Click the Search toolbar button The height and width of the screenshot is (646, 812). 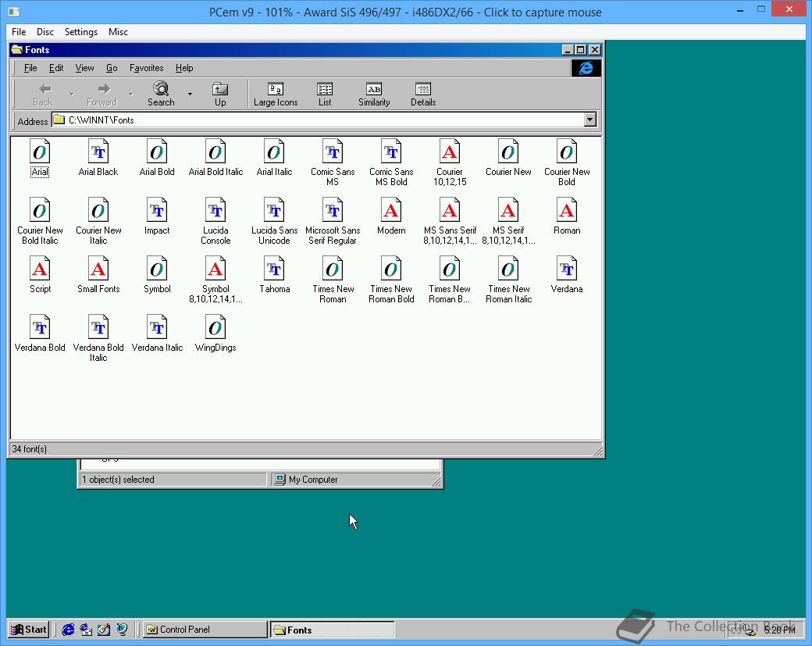161,94
